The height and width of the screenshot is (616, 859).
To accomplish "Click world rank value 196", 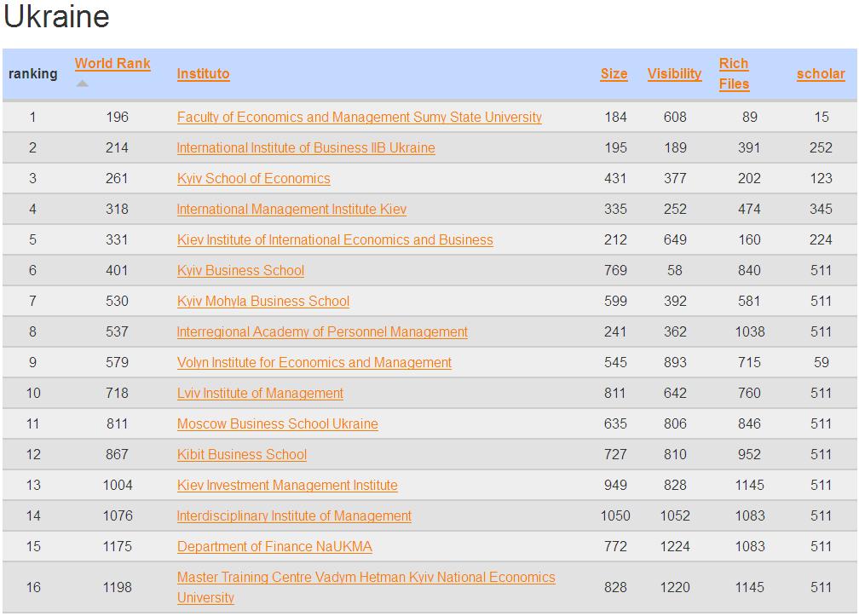I will click(118, 118).
